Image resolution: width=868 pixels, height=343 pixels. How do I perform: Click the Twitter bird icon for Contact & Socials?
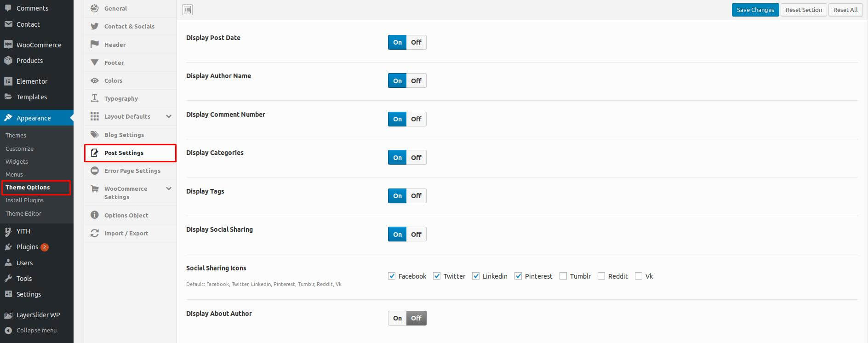[94, 26]
